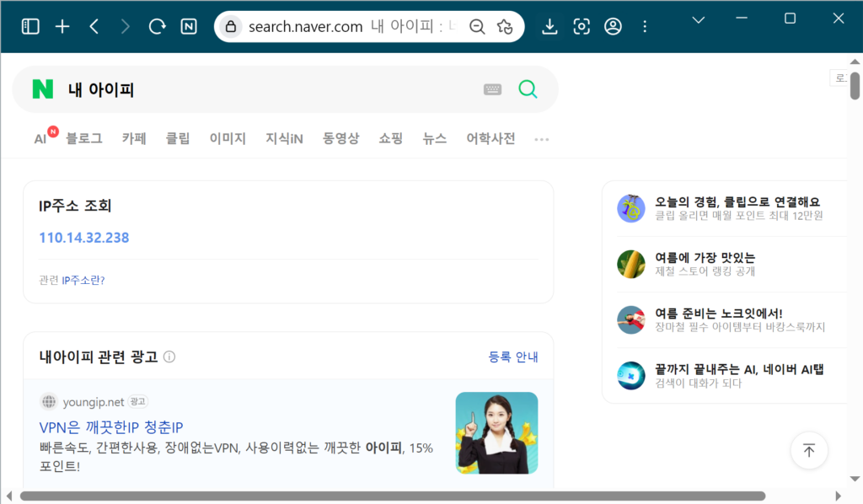This screenshot has height=504, width=863.
Task: Click the search box containing 내 아이피
Action: pos(285,89)
